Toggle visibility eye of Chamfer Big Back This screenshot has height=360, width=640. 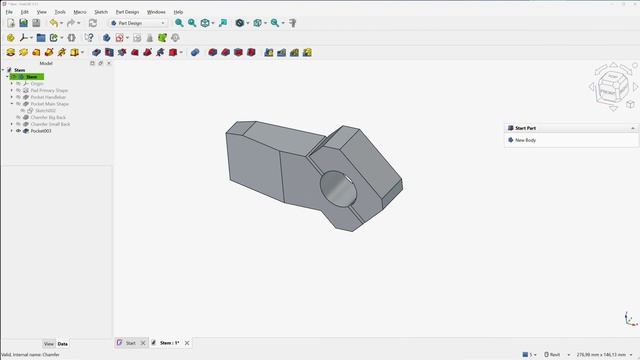point(18,118)
